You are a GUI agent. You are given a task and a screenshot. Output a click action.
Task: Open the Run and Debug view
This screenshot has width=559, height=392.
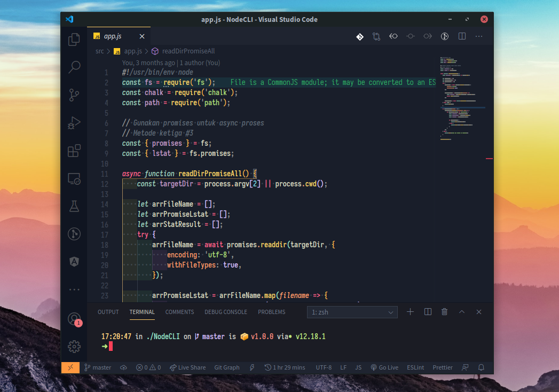74,123
